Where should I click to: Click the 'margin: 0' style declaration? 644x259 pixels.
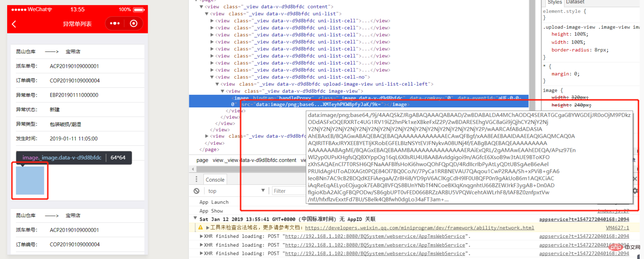pos(566,74)
